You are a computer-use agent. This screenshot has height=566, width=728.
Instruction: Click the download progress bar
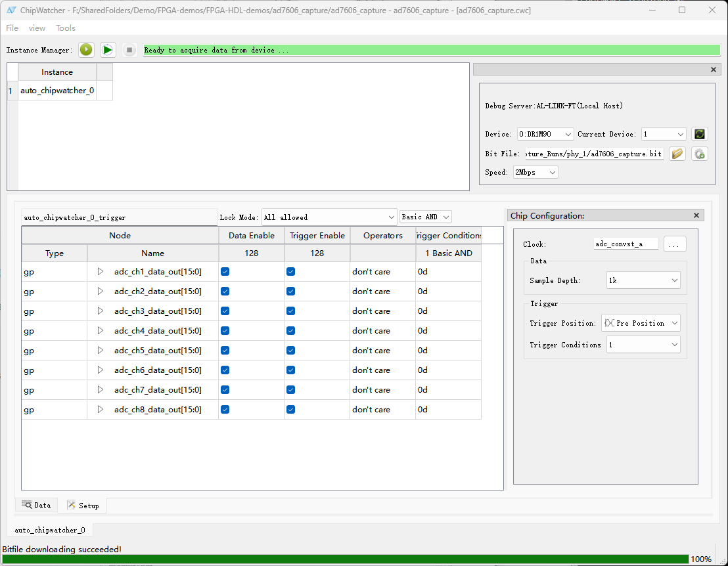point(345,559)
